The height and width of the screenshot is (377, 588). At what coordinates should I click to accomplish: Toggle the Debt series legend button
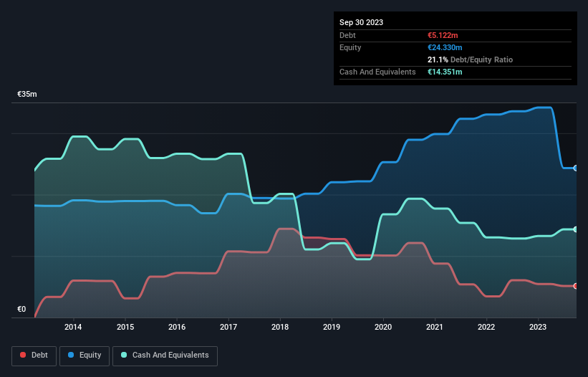point(34,355)
